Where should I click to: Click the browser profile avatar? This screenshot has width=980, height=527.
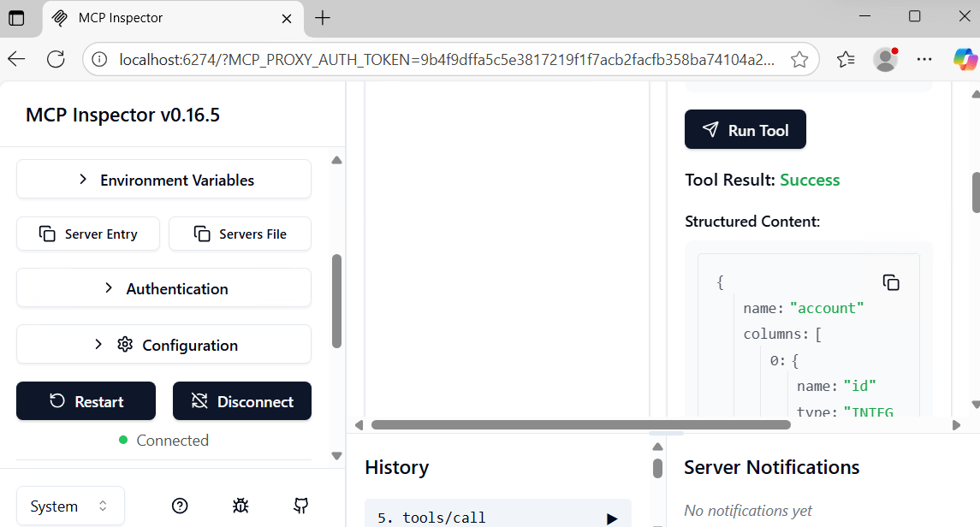click(x=885, y=59)
